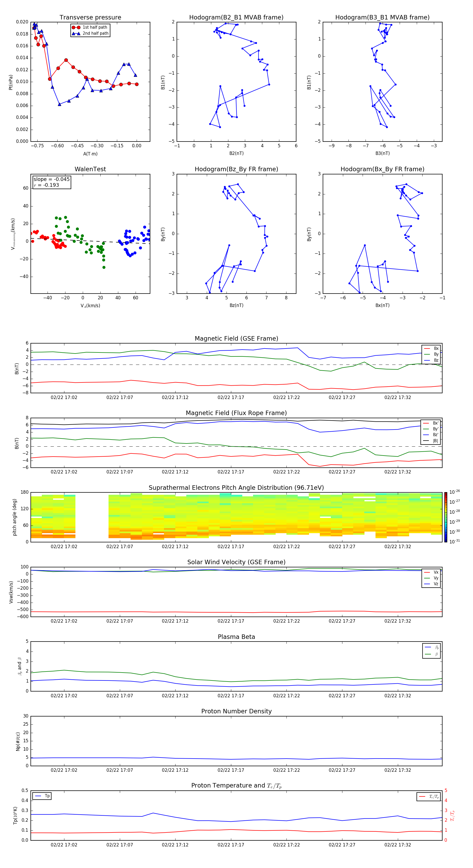The width and height of the screenshot is (473, 868).
Task: Click the |B| entry in flux rope legend
Action: [x=431, y=441]
